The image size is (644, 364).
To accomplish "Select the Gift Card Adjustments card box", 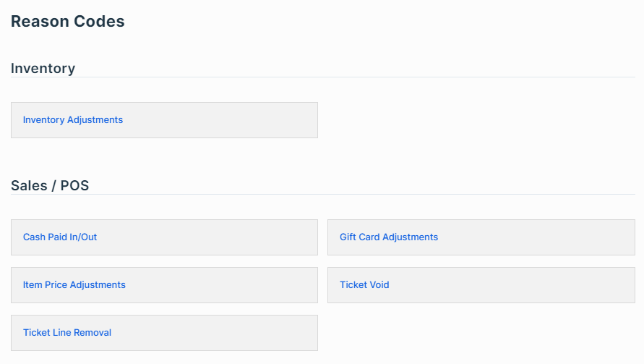I will click(481, 237).
